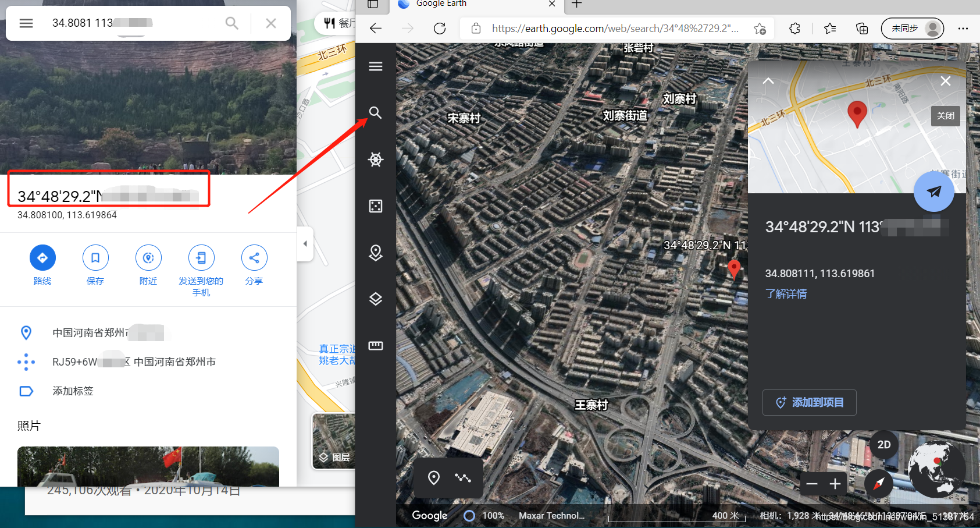
Task: Click the browser forward arrow
Action: click(x=408, y=29)
